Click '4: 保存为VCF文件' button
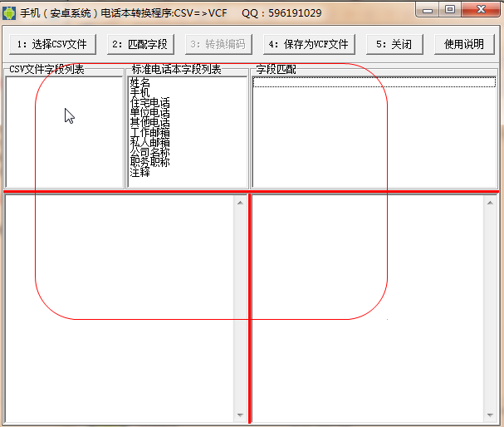Screen dimensions: 504x427 point(309,44)
